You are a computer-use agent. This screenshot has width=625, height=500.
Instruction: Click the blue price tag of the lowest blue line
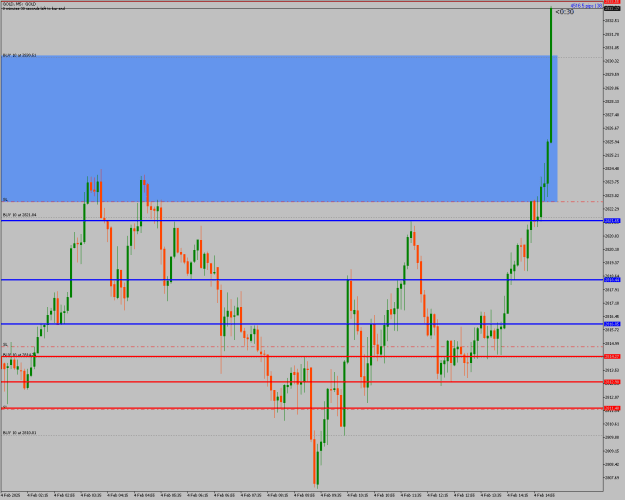coord(612,324)
